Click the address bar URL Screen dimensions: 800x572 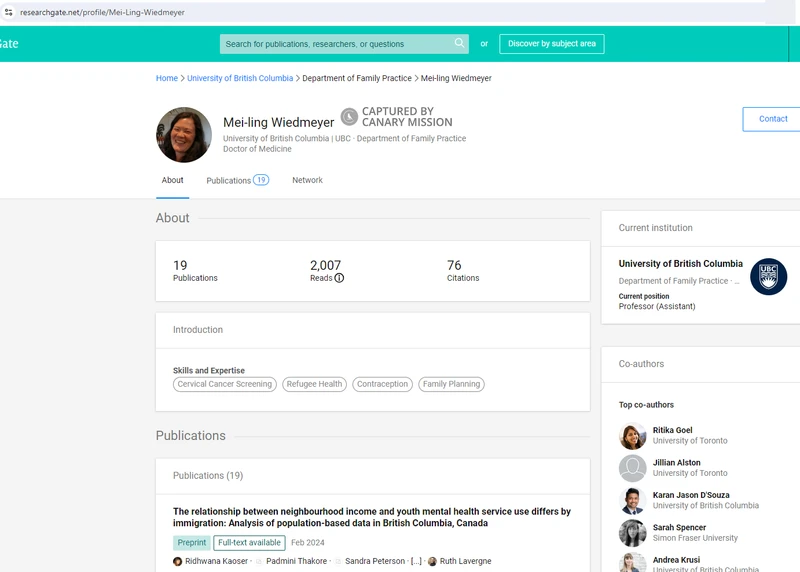pyautogui.click(x=102, y=12)
